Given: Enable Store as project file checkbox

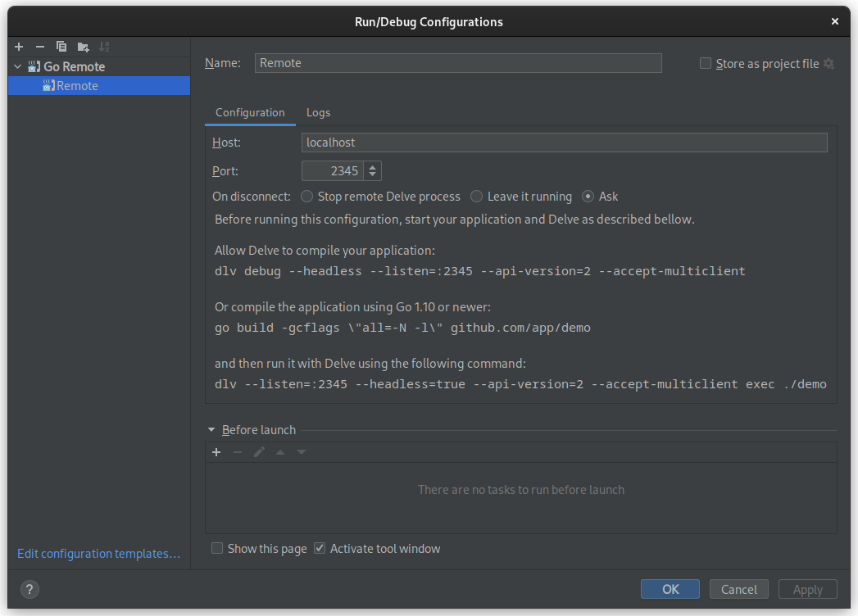Looking at the screenshot, I should [x=706, y=64].
